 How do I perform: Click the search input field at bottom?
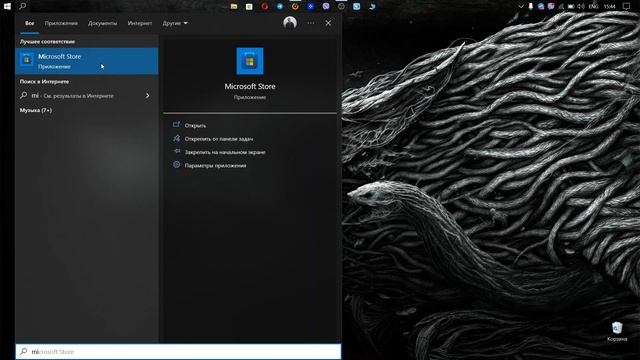178,351
